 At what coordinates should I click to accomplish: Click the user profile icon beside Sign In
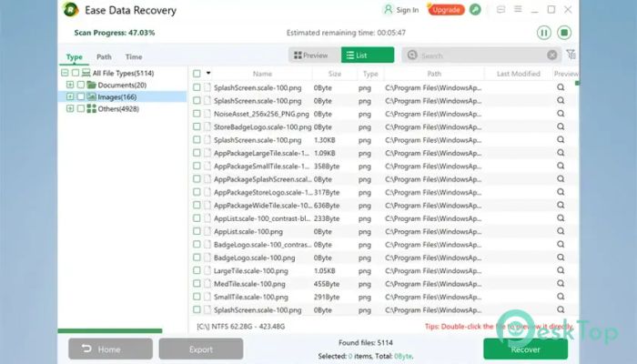pyautogui.click(x=388, y=9)
